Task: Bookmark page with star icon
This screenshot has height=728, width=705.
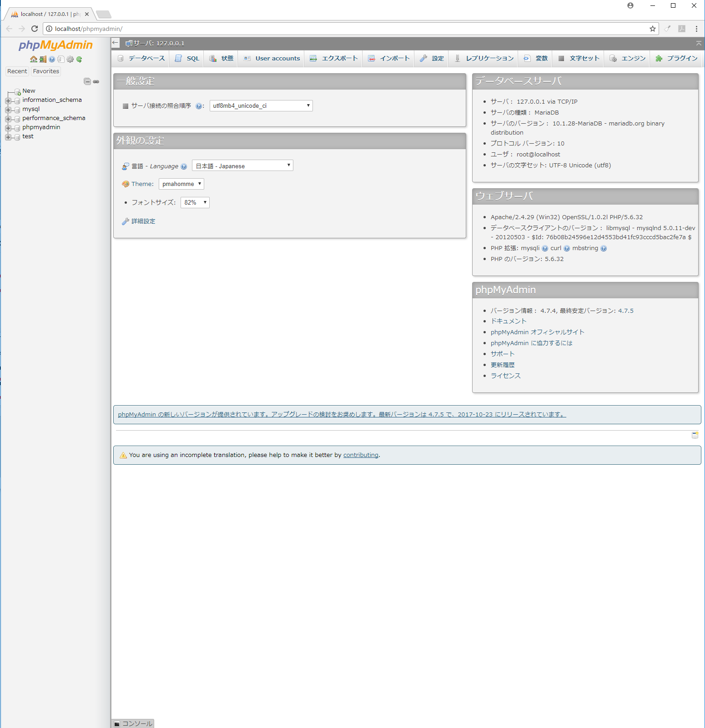Action: [x=653, y=29]
